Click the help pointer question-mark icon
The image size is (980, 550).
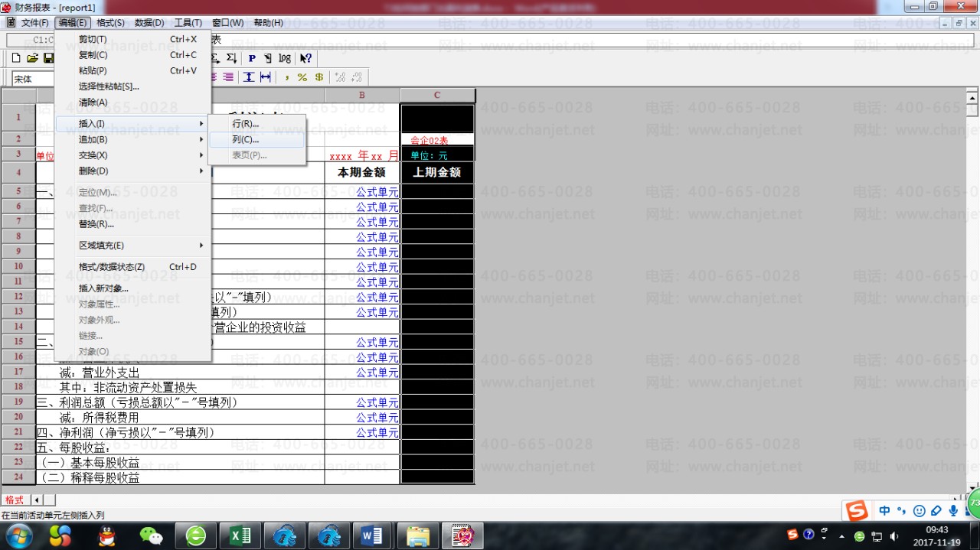(x=305, y=58)
